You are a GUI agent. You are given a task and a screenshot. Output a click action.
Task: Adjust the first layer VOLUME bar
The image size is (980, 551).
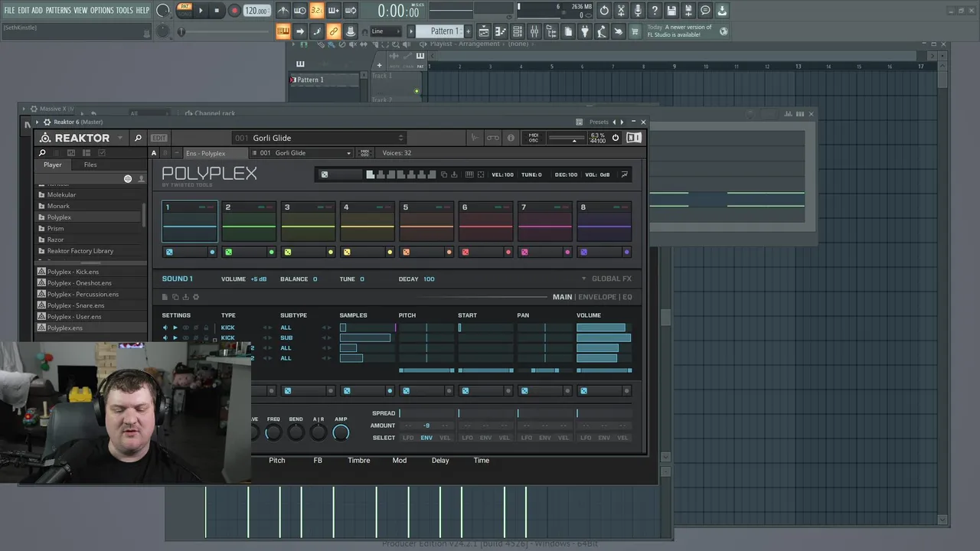pyautogui.click(x=604, y=328)
